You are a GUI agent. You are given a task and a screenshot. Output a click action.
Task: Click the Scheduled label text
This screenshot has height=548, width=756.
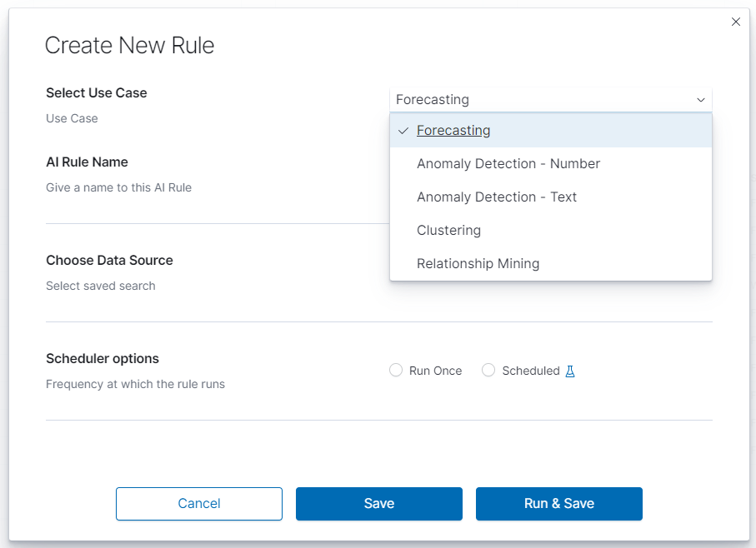pos(531,371)
